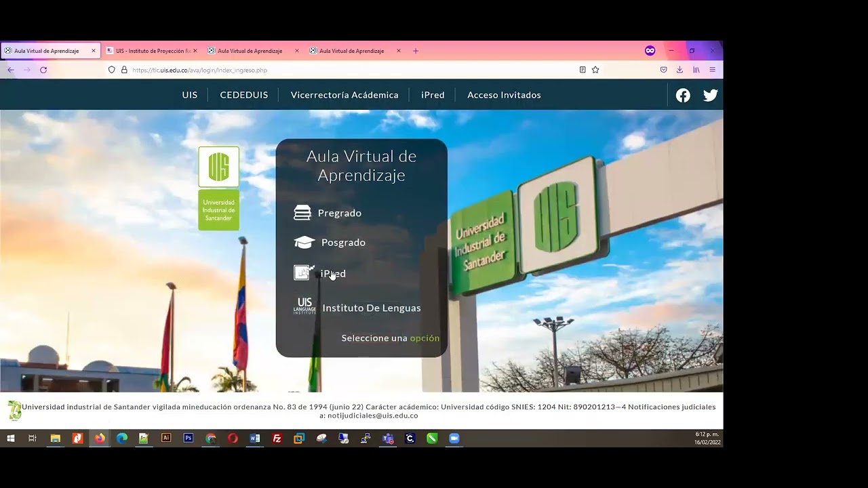Open the Firefox hamburger menu
868x488 pixels.
click(712, 70)
